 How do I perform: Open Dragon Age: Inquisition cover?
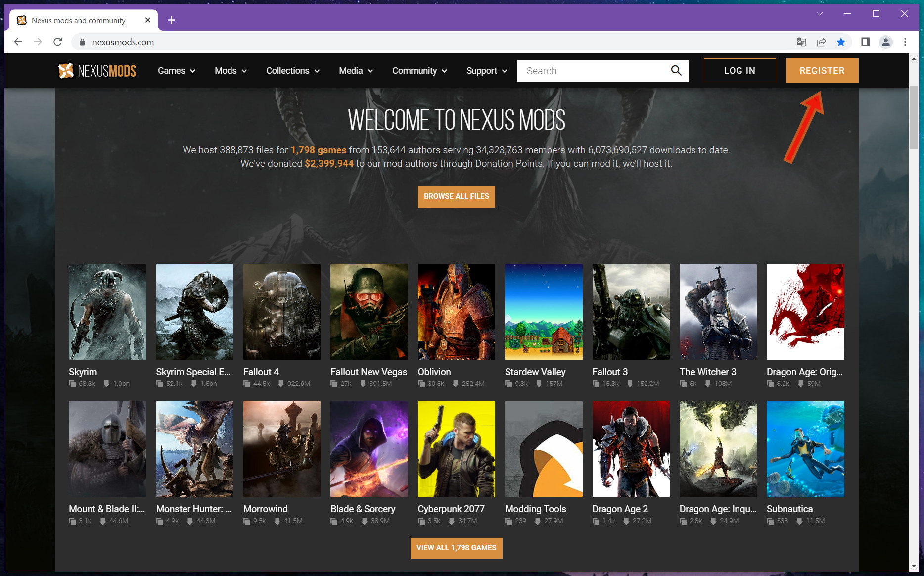point(718,449)
